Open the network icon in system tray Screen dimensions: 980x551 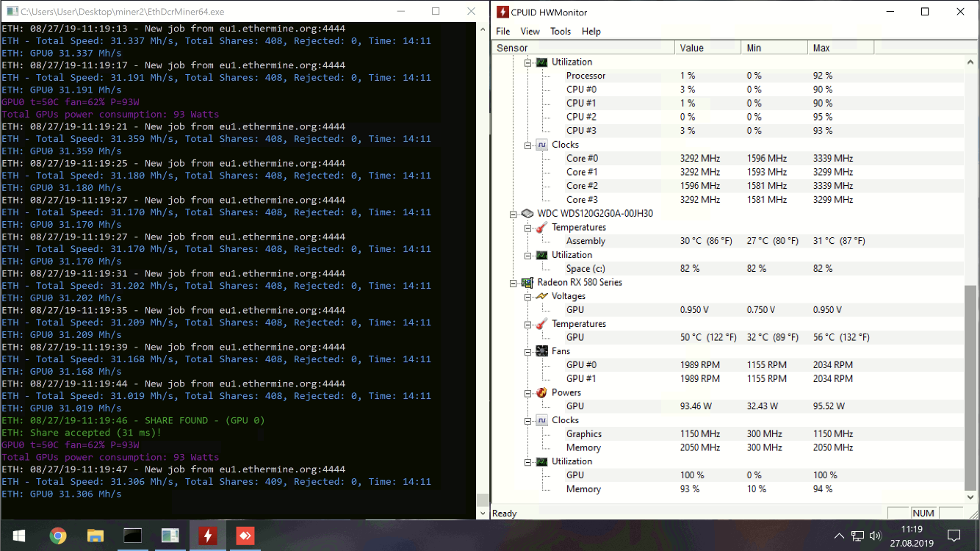point(857,536)
